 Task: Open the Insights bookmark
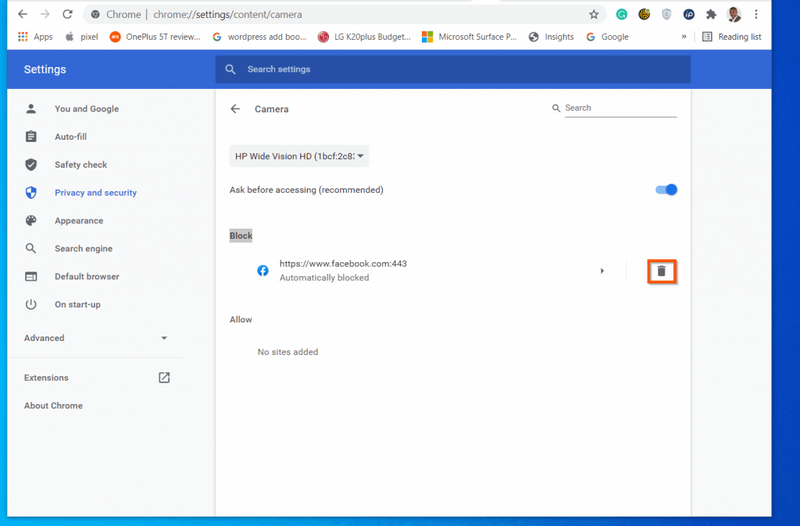point(551,37)
